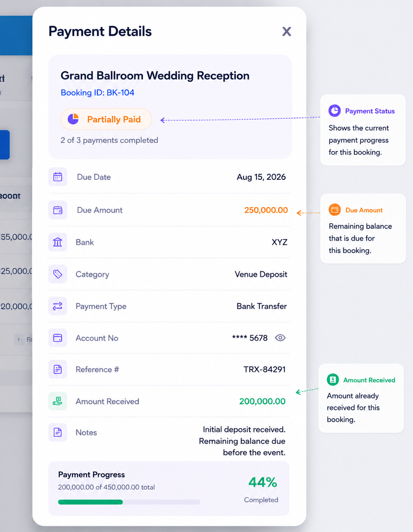Click the Amount Received tooltip heading
This screenshot has width=413, height=532.
pos(369,380)
